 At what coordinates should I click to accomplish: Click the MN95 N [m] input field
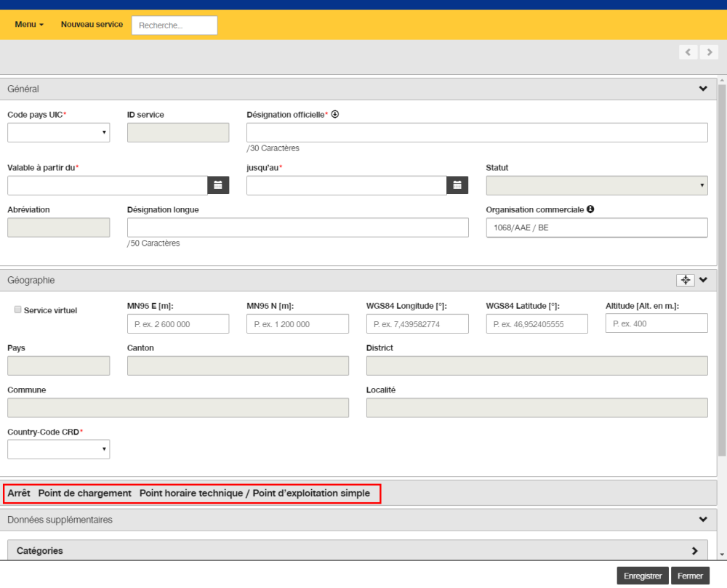297,324
